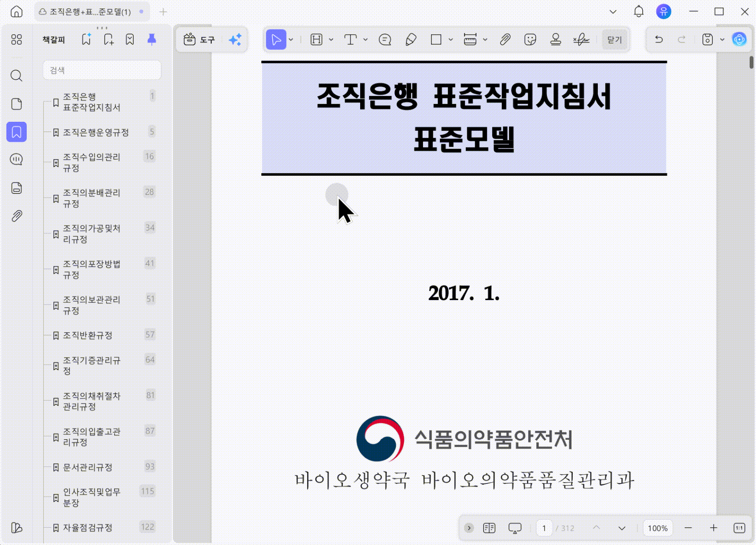Screen dimensions: 756x545
Task: Expand the highlight tool dropdown arrow
Action: pyautogui.click(x=331, y=40)
